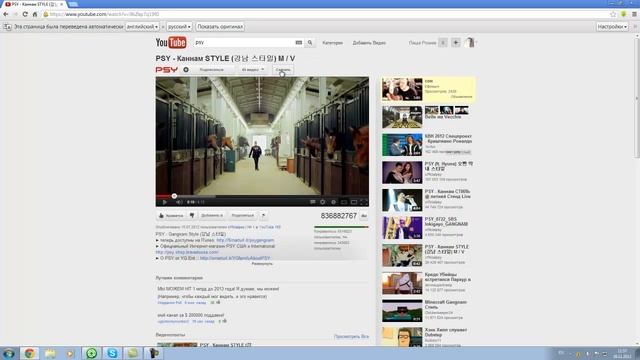Click the button under the mouse cursor above video

282,70
